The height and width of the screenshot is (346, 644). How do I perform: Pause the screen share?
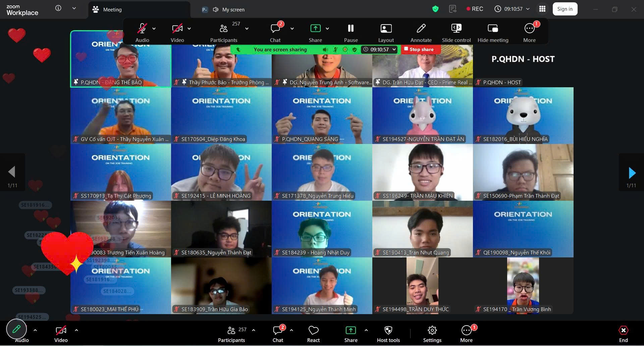pyautogui.click(x=351, y=29)
